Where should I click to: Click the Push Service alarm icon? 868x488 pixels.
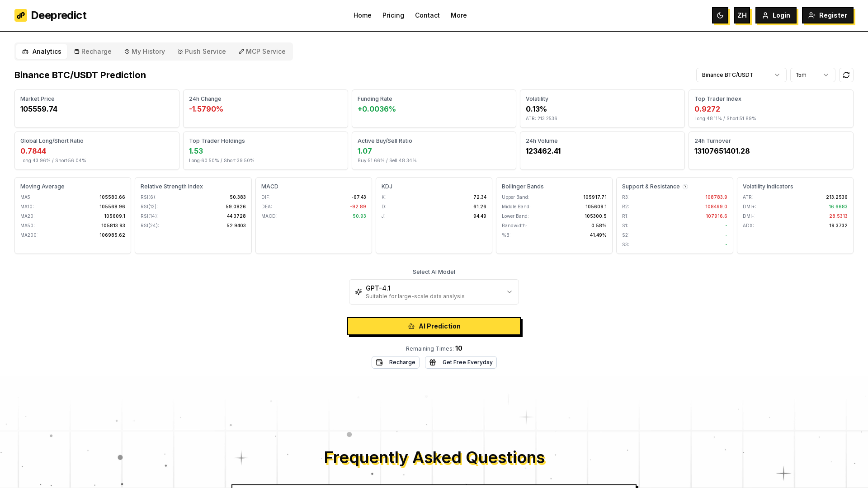click(180, 52)
